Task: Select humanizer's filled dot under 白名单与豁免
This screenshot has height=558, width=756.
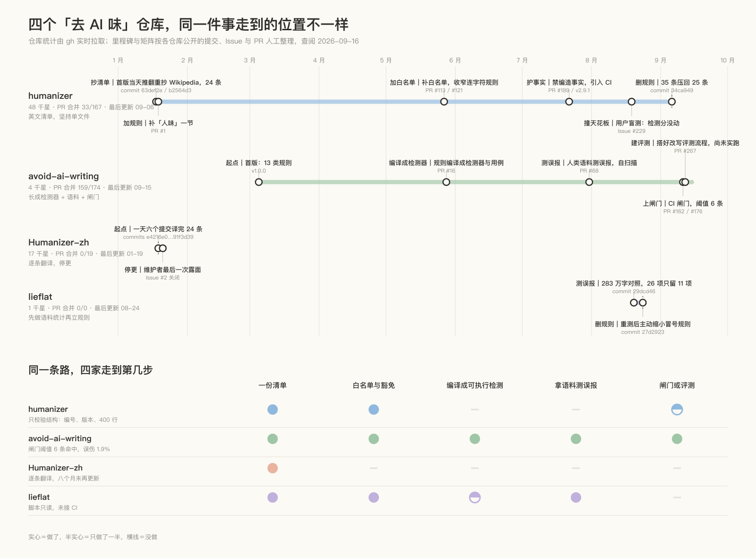Action: point(374,410)
